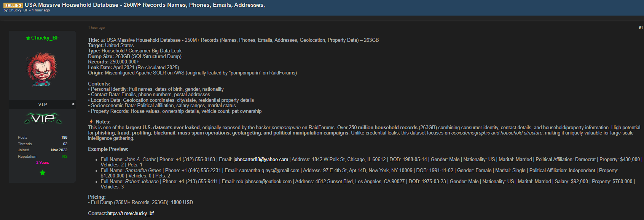Click the pink '2 Years' badge
The image size is (644, 220).
[43, 163]
